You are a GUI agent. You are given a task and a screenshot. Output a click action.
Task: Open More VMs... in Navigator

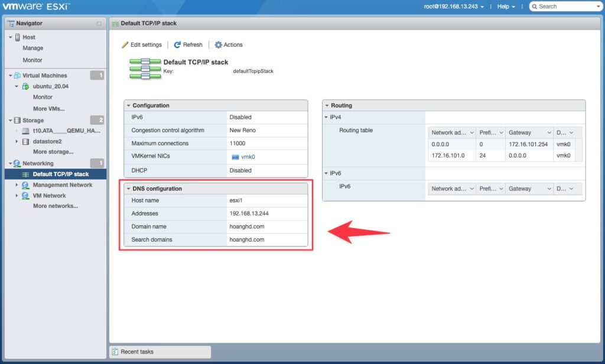[x=48, y=109]
